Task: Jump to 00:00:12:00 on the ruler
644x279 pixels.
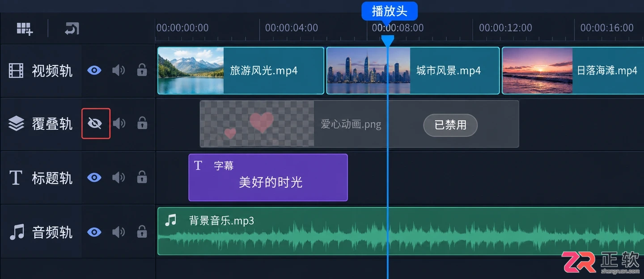Action: pos(505,28)
